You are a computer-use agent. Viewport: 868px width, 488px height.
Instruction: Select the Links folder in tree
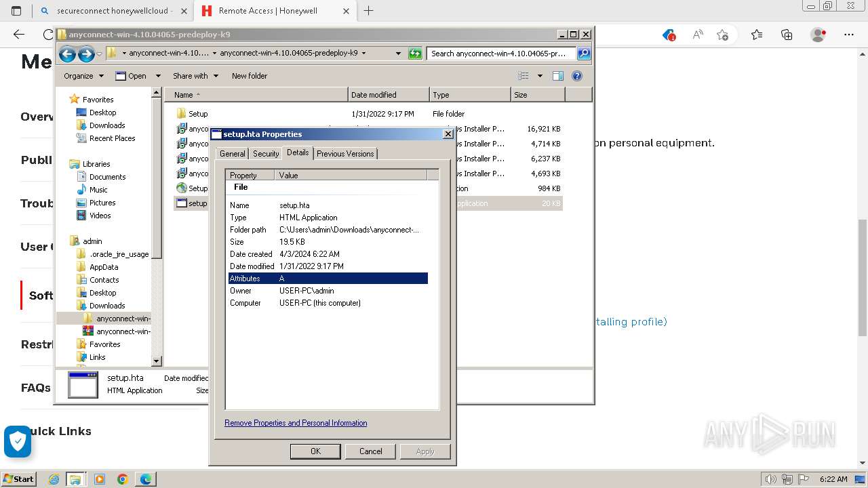[x=97, y=357]
